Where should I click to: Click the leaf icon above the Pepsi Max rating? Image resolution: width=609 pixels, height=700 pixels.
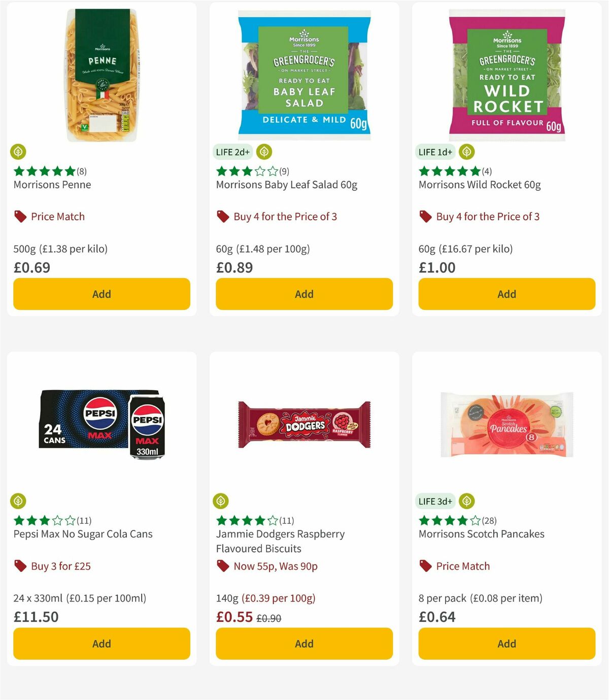[18, 501]
